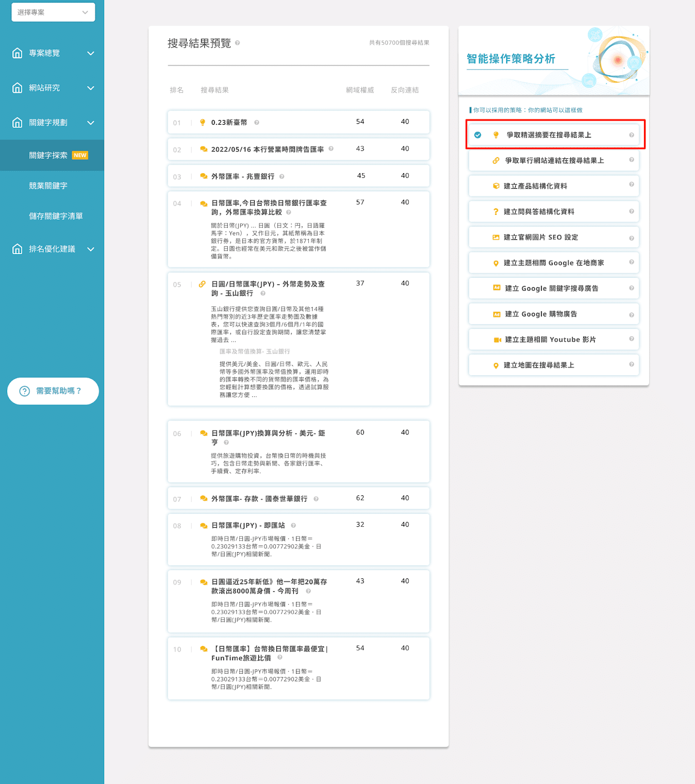Open the 選擇專案 dropdown
Viewport: 695px width, 784px height.
tap(53, 12)
